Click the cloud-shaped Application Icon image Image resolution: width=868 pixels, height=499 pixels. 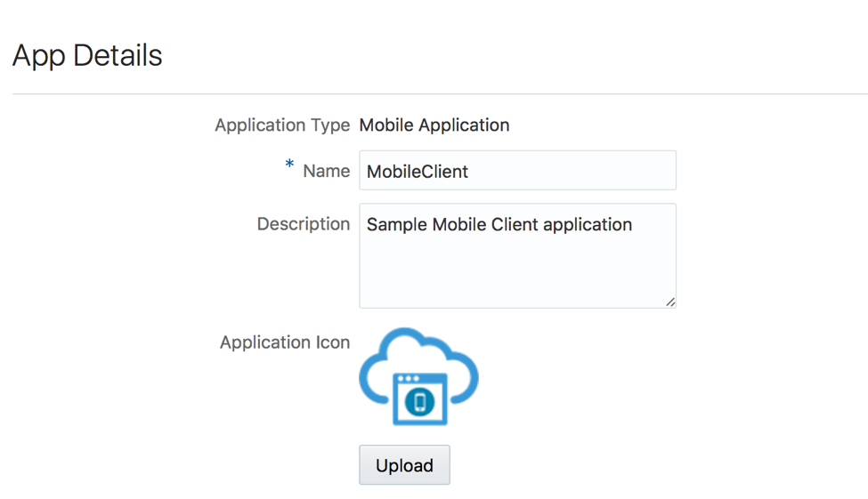[418, 377]
